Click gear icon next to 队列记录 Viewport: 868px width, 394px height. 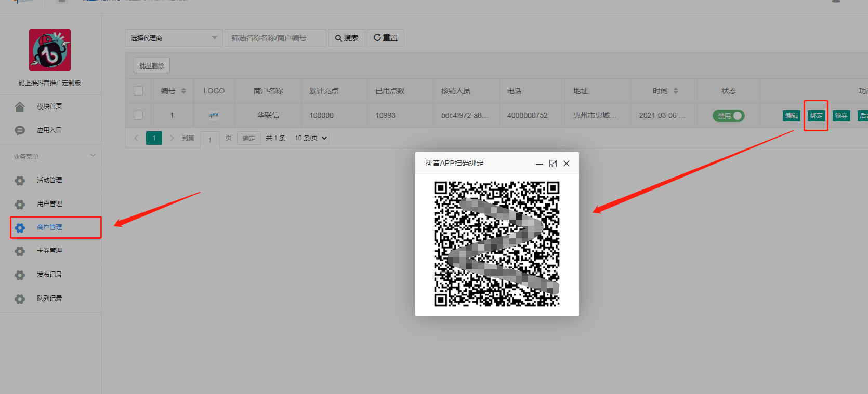pyautogui.click(x=20, y=299)
